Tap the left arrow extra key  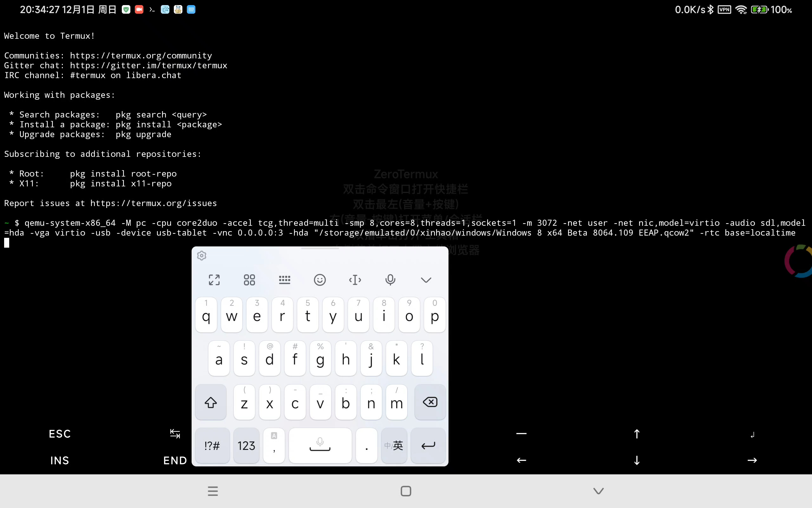point(521,460)
